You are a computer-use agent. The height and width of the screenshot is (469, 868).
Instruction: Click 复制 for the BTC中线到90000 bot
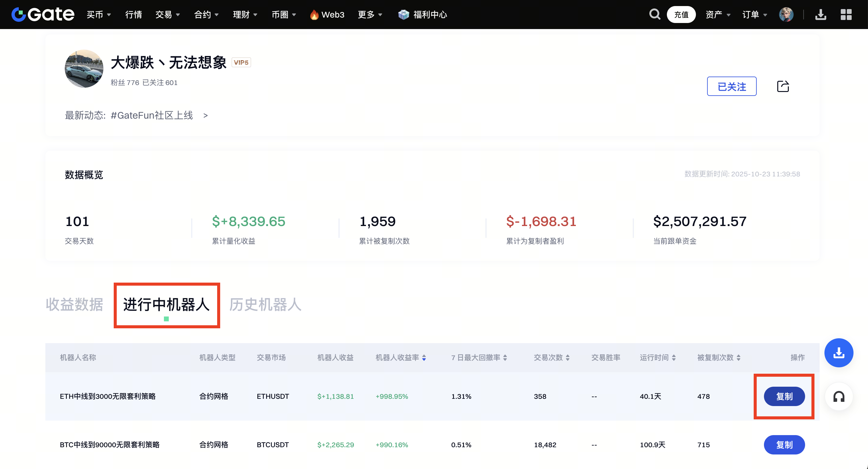pyautogui.click(x=784, y=445)
